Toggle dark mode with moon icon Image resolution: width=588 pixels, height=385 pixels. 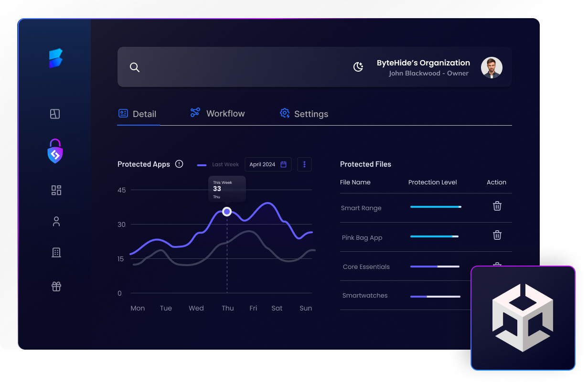point(358,67)
